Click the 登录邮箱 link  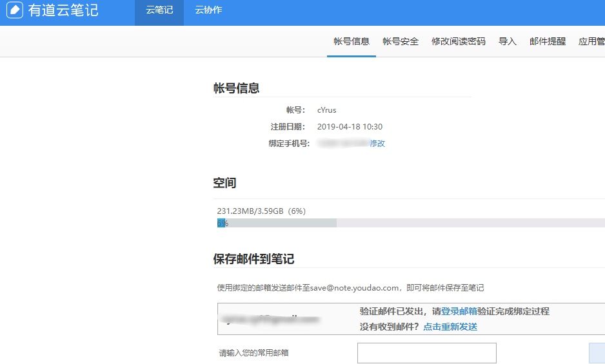tap(459, 311)
